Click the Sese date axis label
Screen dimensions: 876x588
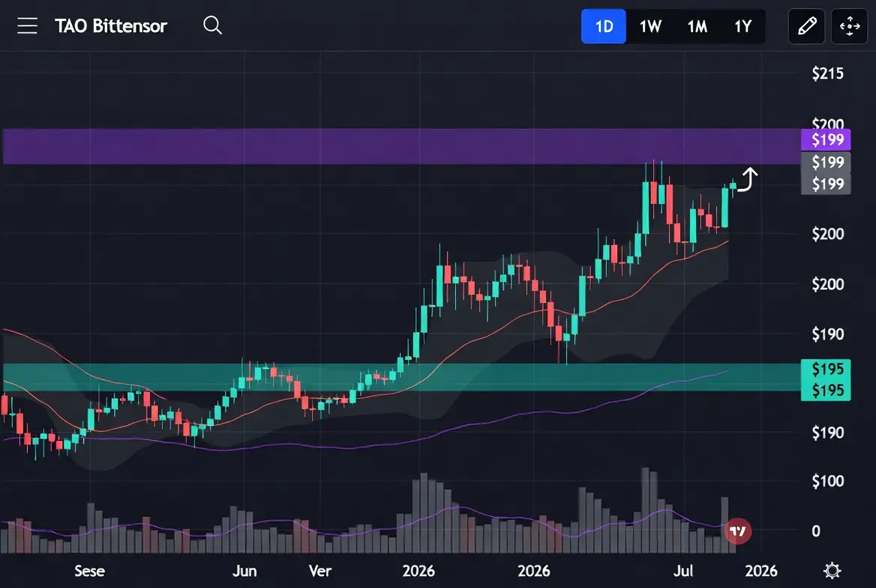pyautogui.click(x=89, y=571)
